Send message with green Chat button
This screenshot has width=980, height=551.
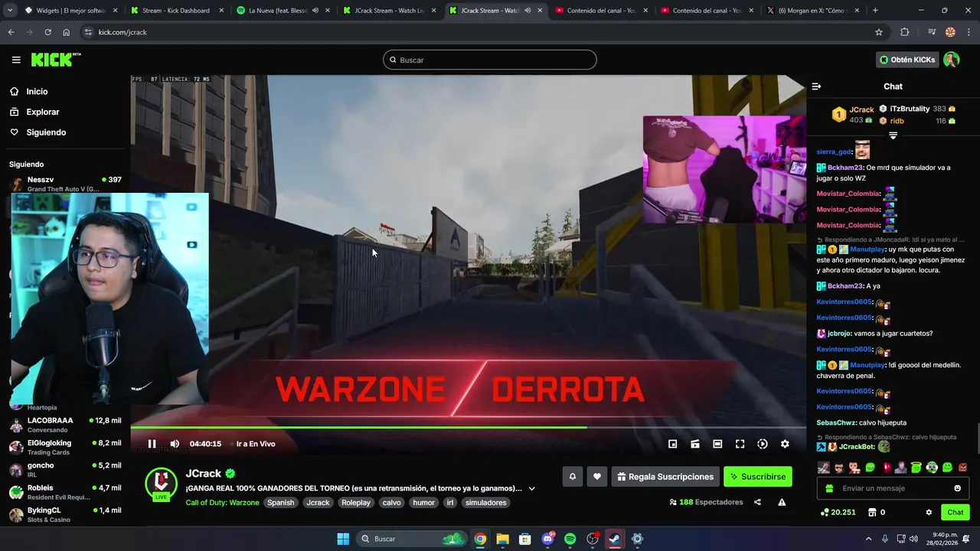click(955, 513)
